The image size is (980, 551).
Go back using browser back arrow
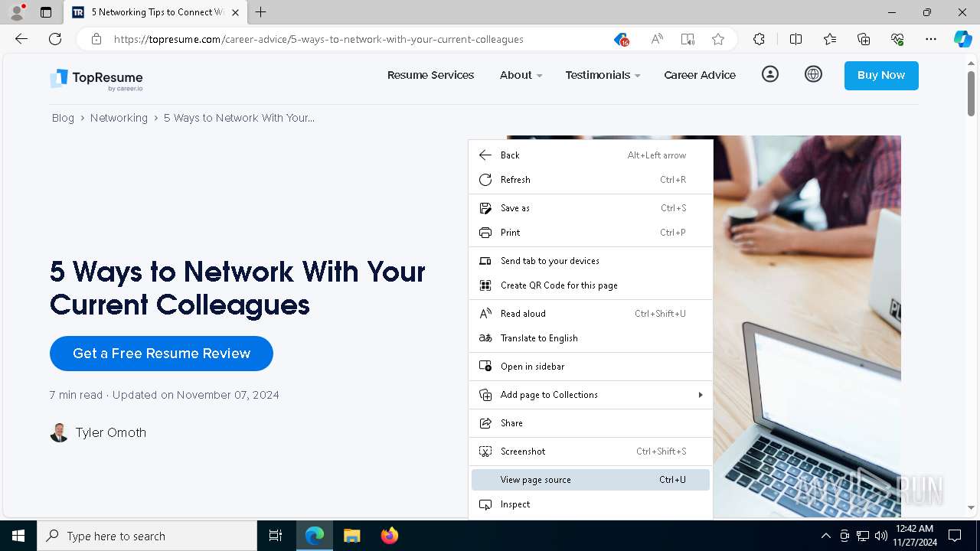pos(21,39)
